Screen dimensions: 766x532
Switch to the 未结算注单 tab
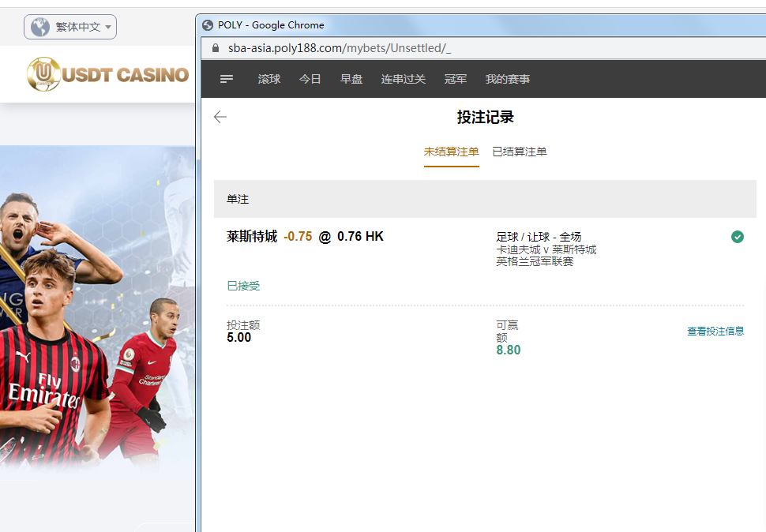click(452, 152)
